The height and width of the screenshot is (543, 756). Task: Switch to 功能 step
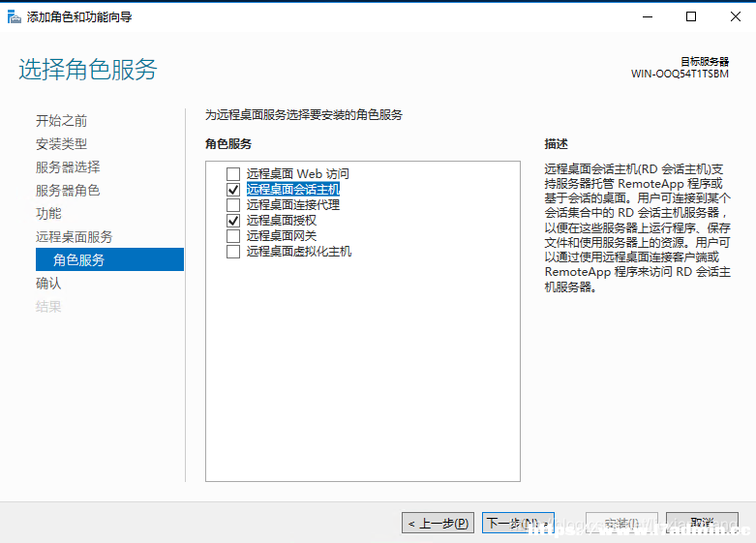(x=48, y=213)
